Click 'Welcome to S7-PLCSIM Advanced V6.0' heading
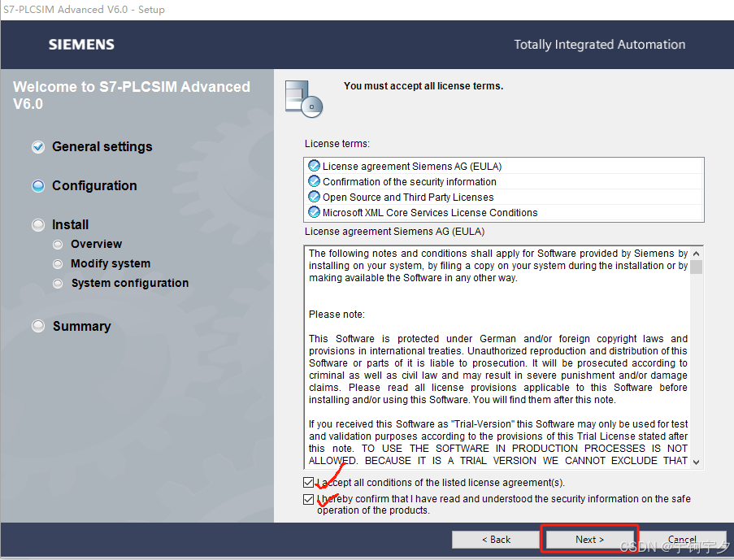The width and height of the screenshot is (734, 560). click(132, 95)
